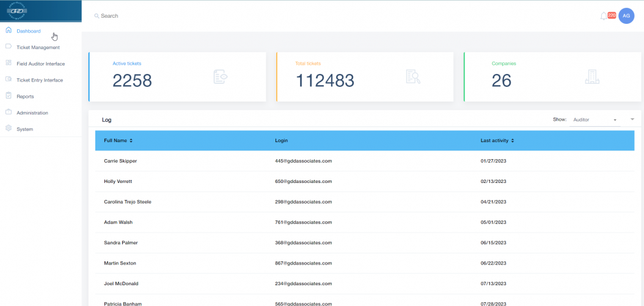Click the Administration briefcase icon
The image size is (644, 306).
pyautogui.click(x=9, y=112)
